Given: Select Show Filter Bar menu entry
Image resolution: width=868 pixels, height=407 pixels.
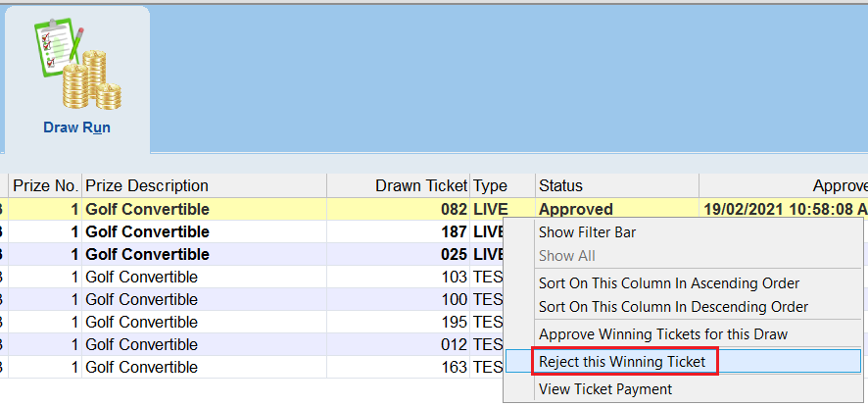Looking at the screenshot, I should [x=588, y=232].
